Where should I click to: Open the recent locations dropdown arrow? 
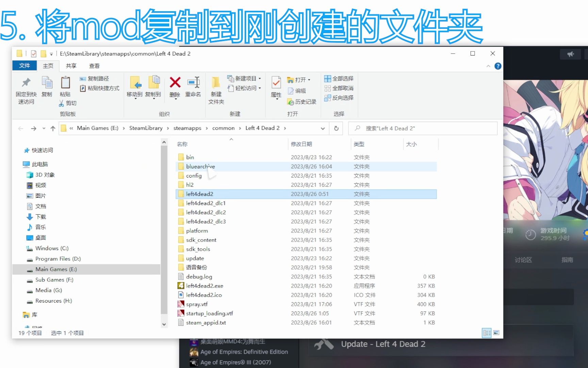pos(44,128)
